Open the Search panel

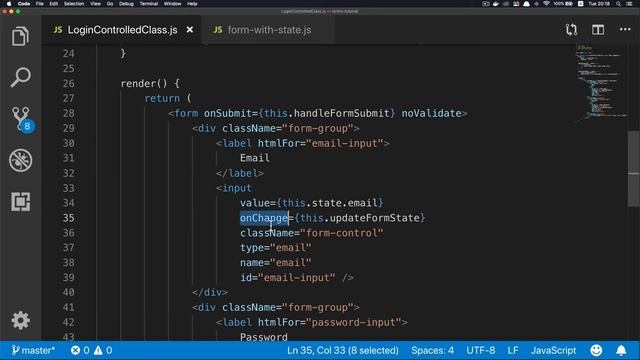pos(20,77)
